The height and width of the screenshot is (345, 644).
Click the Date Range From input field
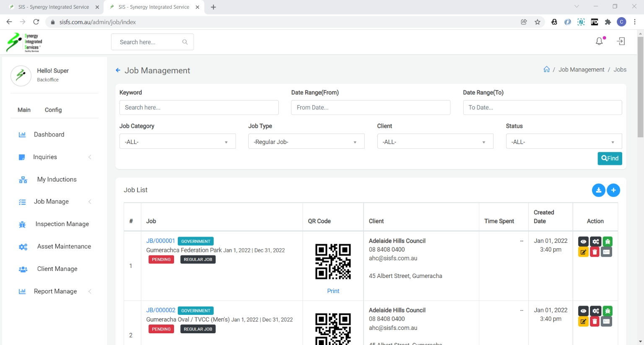click(x=370, y=108)
